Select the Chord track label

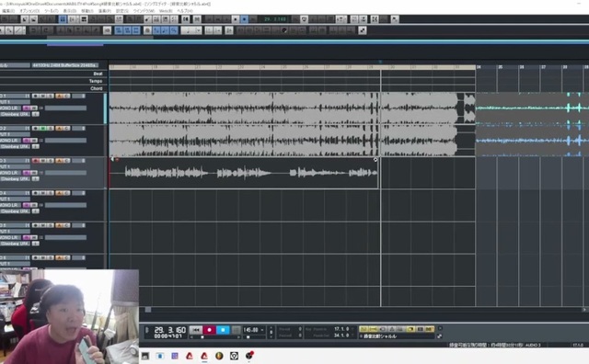point(96,88)
